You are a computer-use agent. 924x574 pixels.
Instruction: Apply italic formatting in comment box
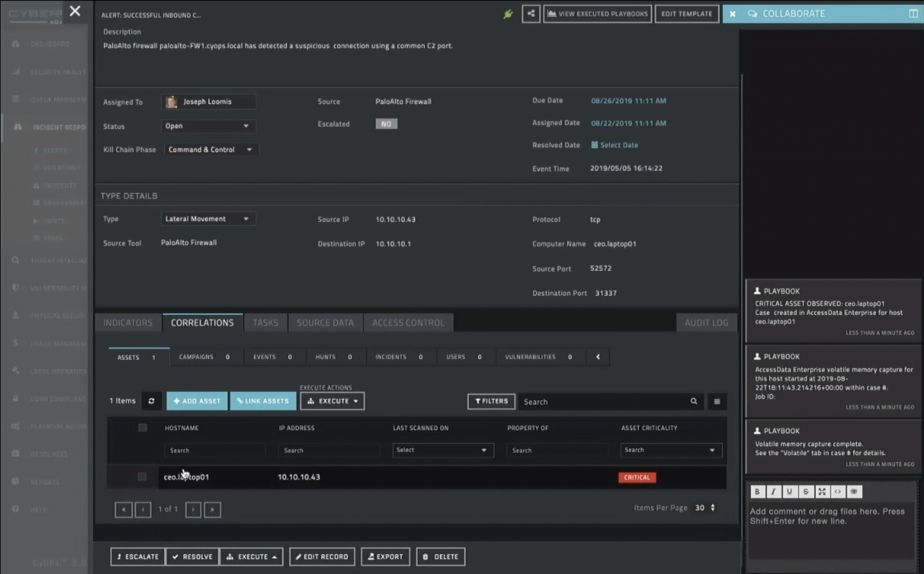tap(773, 491)
